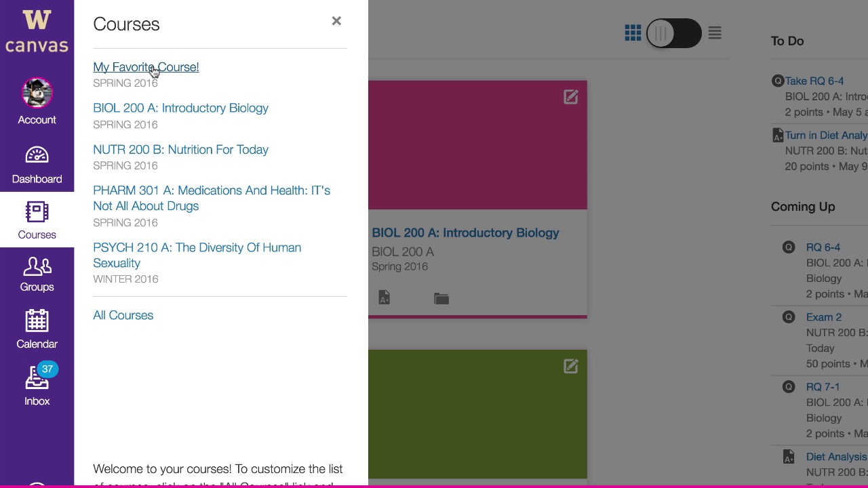868x488 pixels.
Task: Open the Take RQ 6-4 to-do item
Action: [814, 81]
